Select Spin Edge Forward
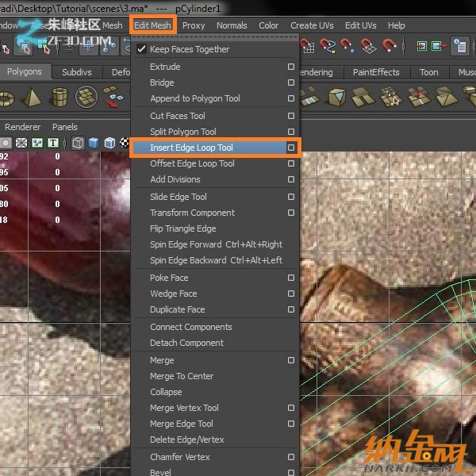Viewport: 476px width, 476px height. (216, 244)
